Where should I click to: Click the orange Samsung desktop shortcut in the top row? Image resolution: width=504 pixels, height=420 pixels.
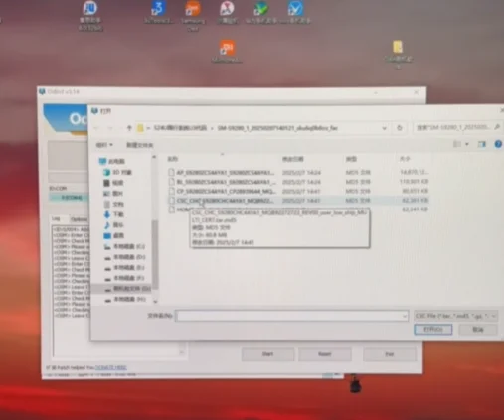pyautogui.click(x=193, y=8)
